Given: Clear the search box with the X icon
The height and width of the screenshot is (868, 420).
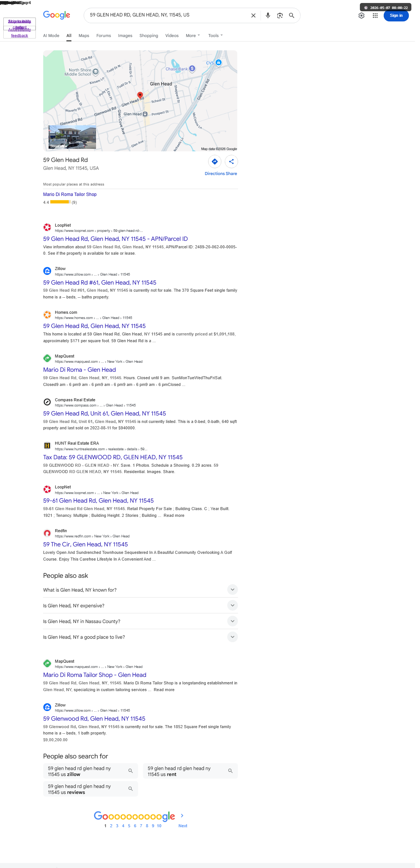Looking at the screenshot, I should click(253, 15).
